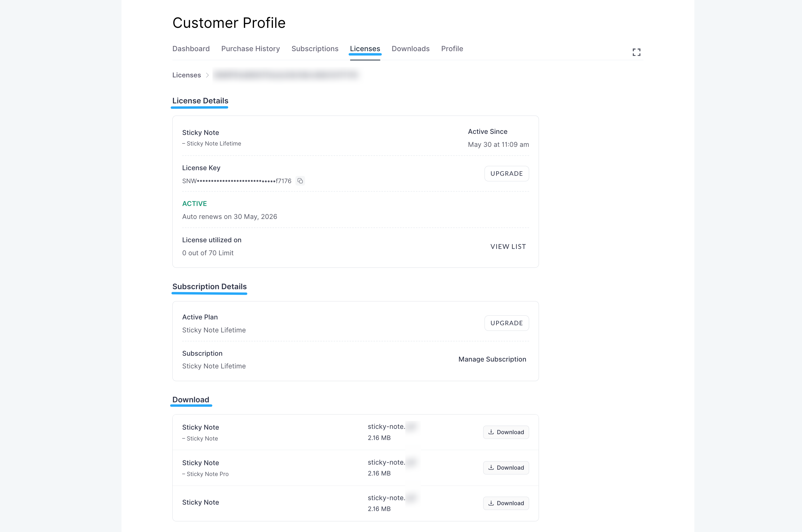Click UPGRADE next to Active Plan

[x=506, y=323]
